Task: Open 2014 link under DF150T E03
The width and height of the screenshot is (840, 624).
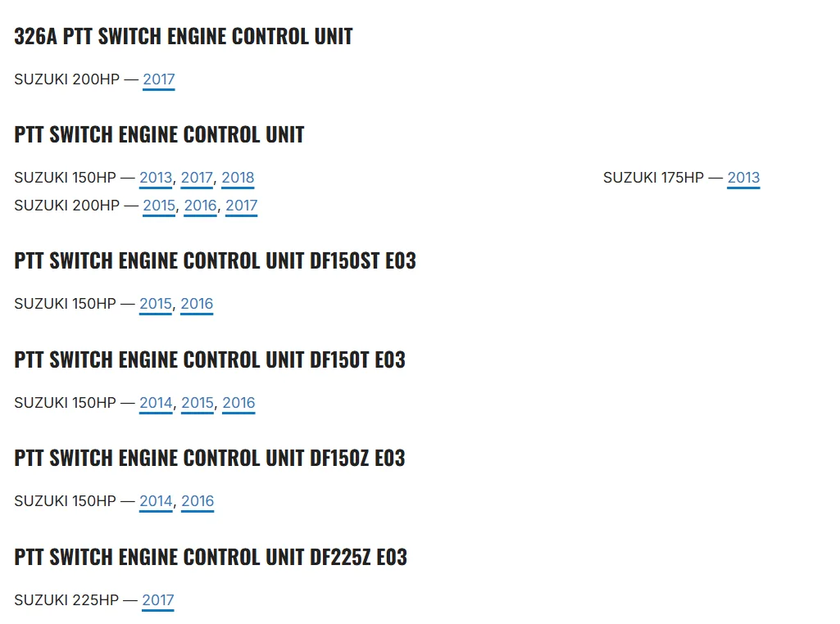Action: [156, 403]
